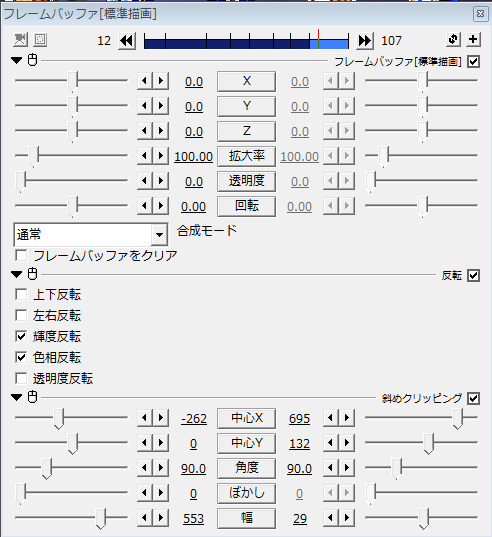Collapse the 反転 section triangle

coord(16,275)
